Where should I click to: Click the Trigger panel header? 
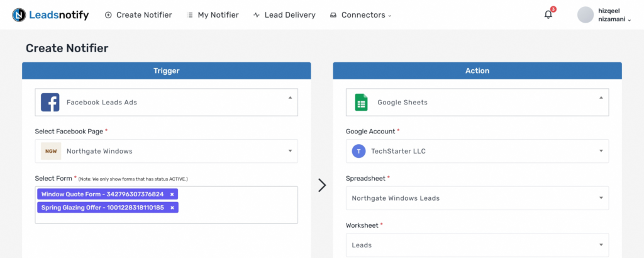coord(166,70)
